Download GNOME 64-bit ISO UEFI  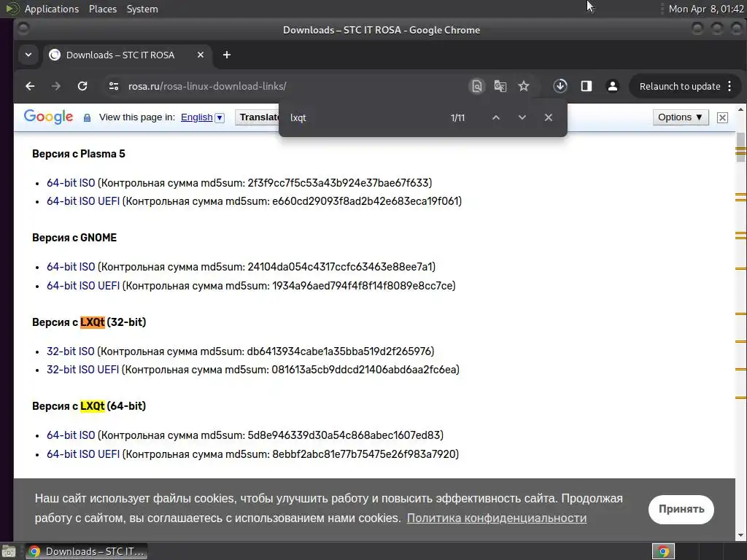83,286
